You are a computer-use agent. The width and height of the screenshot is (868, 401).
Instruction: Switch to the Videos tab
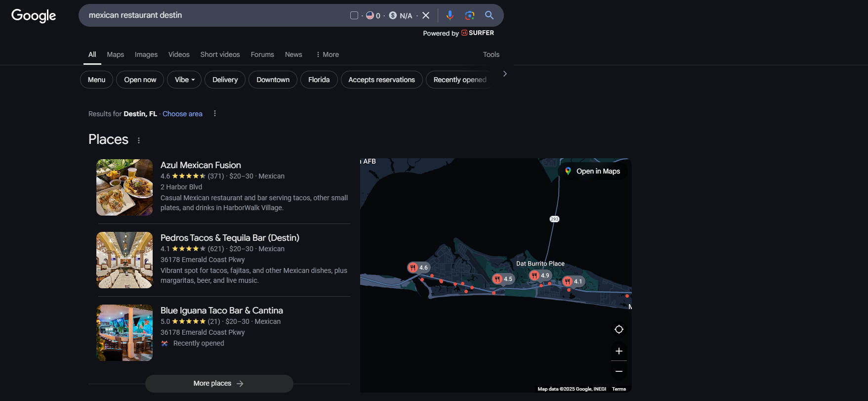[179, 54]
